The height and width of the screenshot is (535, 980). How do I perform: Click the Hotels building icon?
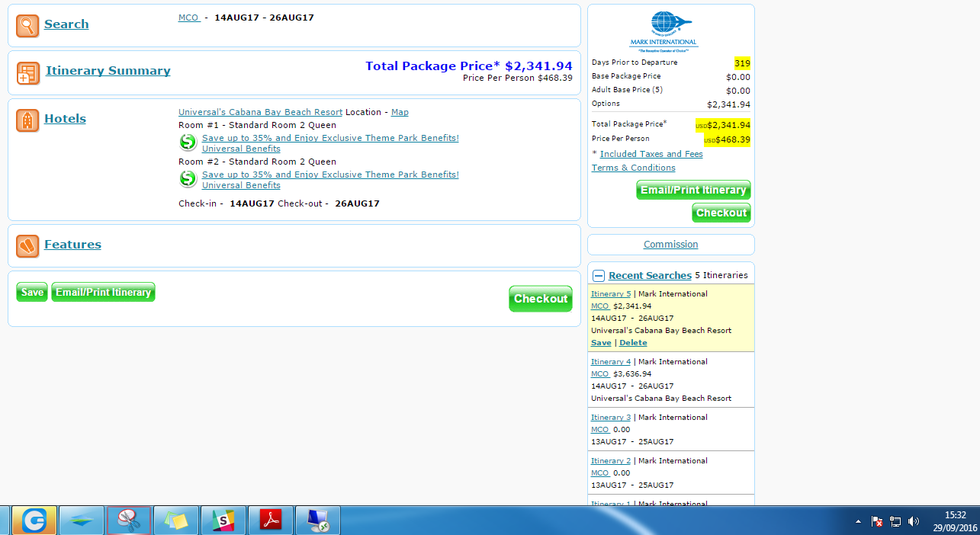27,120
